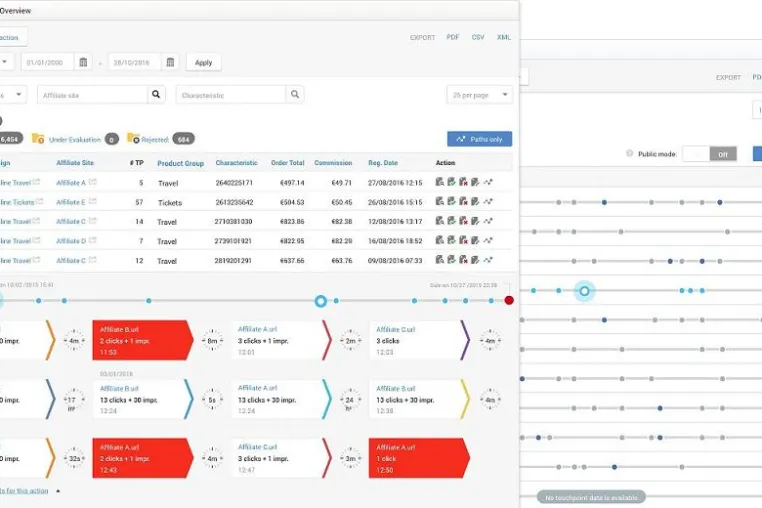The image size is (762, 508).
Task: Open details icon for order 2613235642
Action: pyautogui.click(x=440, y=201)
